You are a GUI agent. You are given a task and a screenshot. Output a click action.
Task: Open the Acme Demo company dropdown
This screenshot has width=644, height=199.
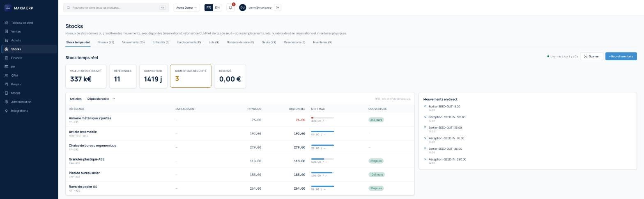[186, 7]
